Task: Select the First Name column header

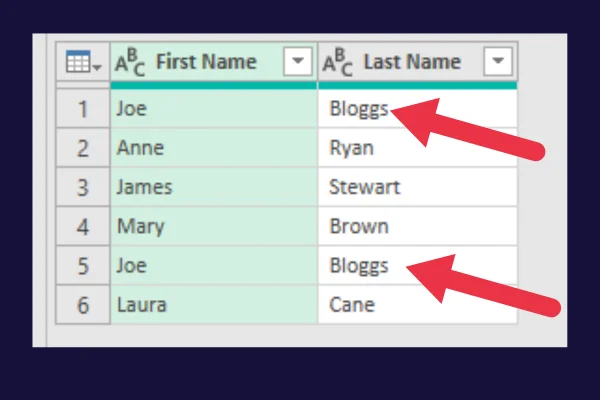Action: pyautogui.click(x=214, y=62)
